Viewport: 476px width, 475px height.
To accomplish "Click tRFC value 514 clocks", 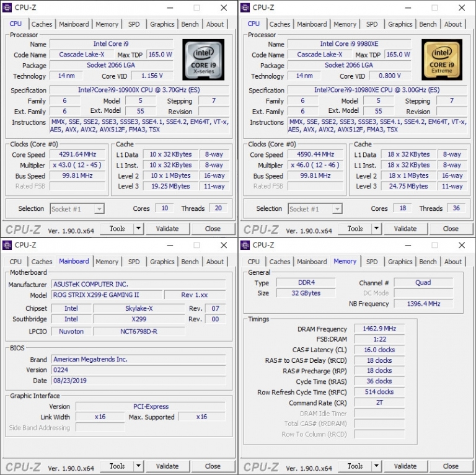I will click(379, 392).
